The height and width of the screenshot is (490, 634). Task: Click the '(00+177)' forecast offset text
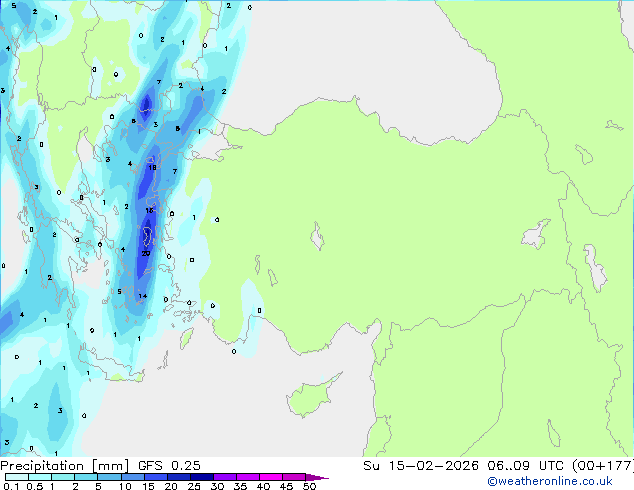[602, 466]
